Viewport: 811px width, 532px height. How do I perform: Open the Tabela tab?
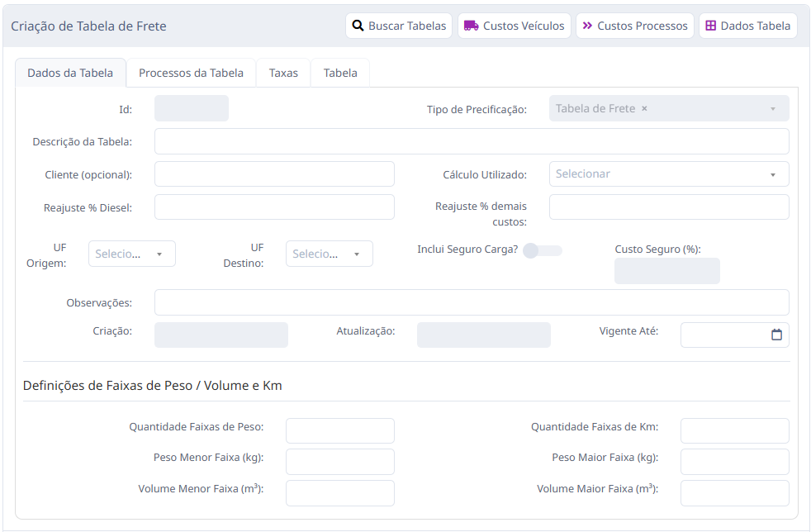pos(340,73)
